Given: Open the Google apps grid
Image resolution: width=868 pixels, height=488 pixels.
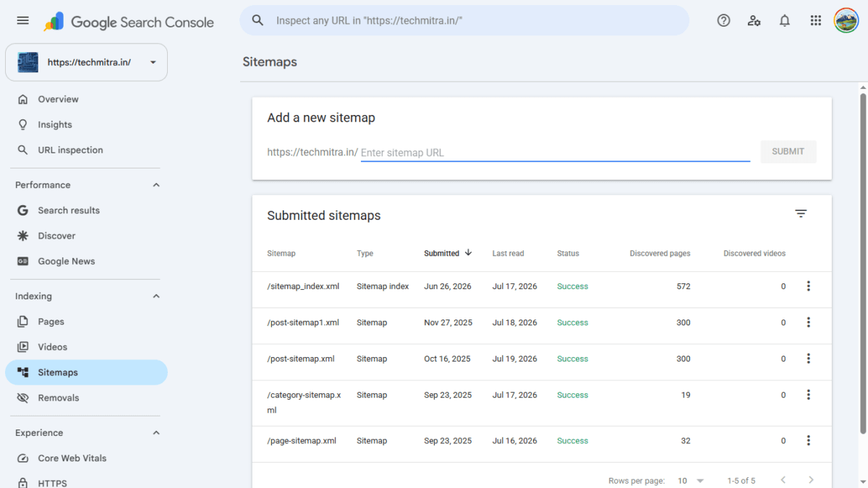Looking at the screenshot, I should click(x=816, y=21).
